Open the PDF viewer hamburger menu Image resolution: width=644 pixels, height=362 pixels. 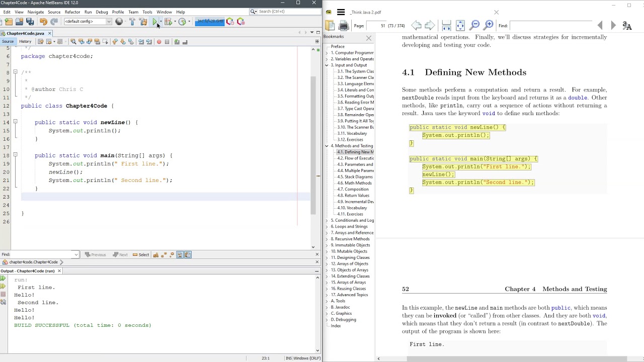(x=341, y=12)
